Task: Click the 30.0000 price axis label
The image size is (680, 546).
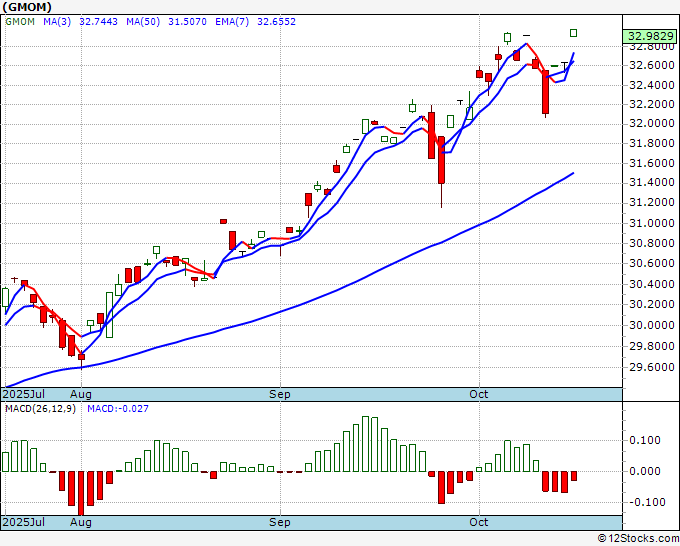Action: click(x=652, y=325)
